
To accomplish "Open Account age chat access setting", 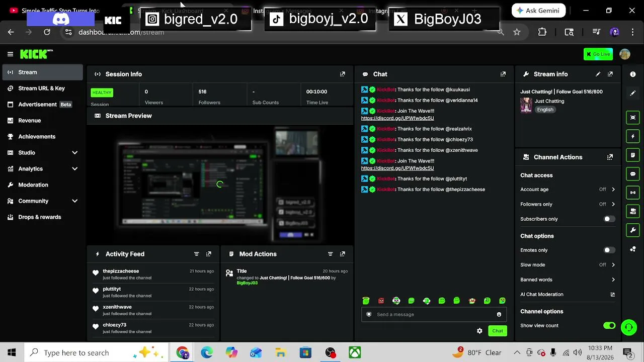I will 568,190.
